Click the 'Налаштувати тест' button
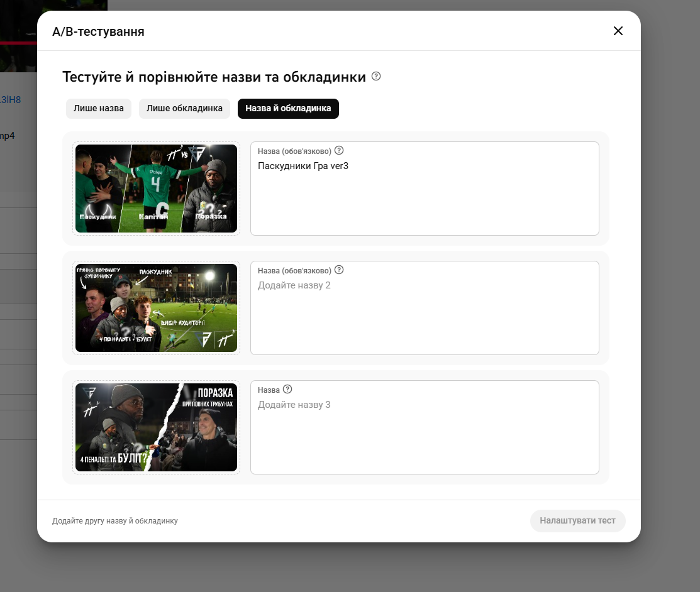The width and height of the screenshot is (700, 592). tap(578, 520)
